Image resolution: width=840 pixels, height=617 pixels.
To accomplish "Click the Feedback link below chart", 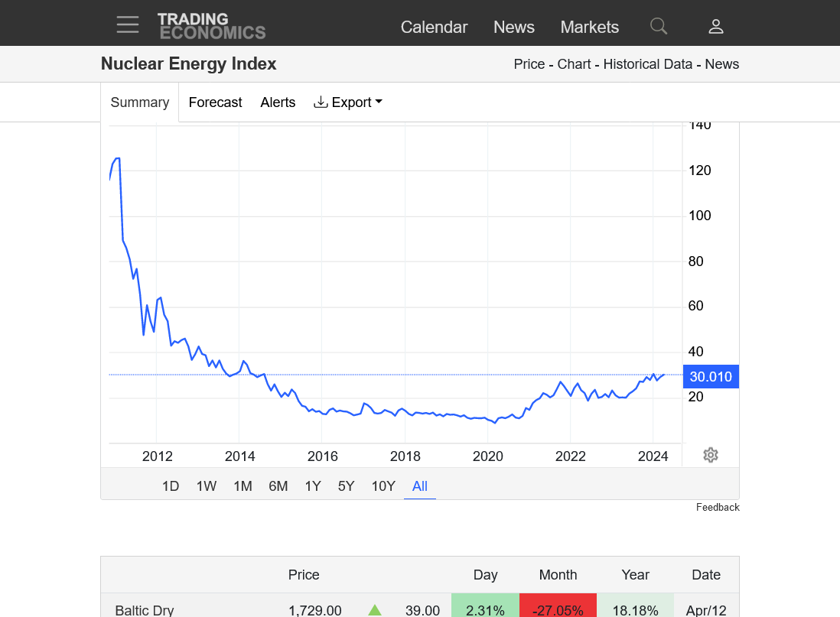I will pos(717,508).
